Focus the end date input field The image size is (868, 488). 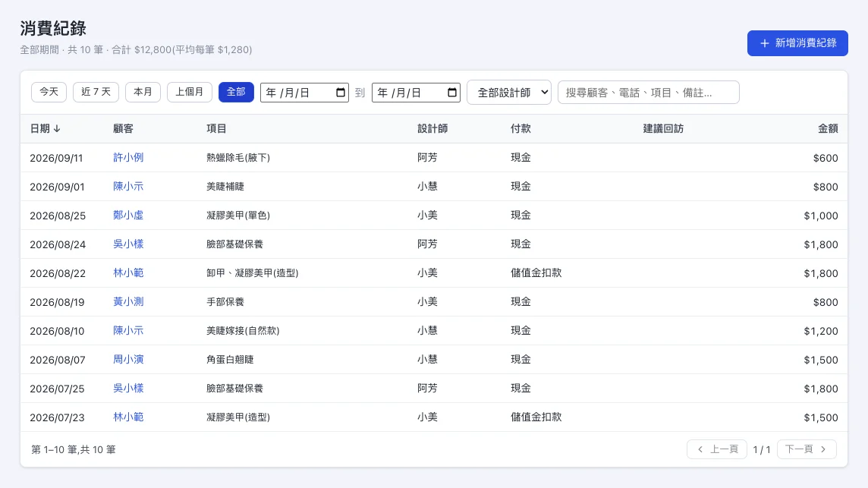(416, 93)
